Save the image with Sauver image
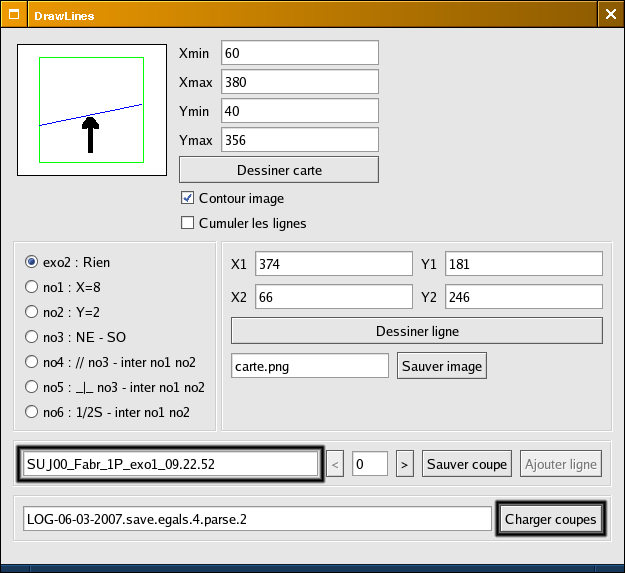Viewport: 625px width, 573px height. click(442, 366)
